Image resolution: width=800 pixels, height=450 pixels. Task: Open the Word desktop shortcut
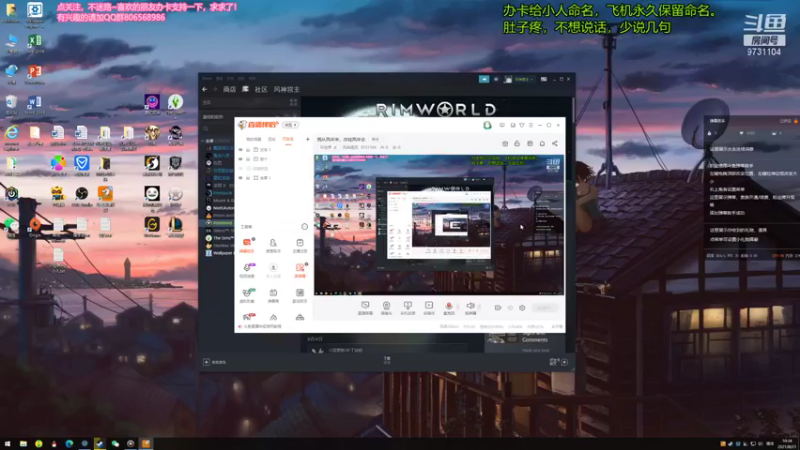[x=35, y=105]
